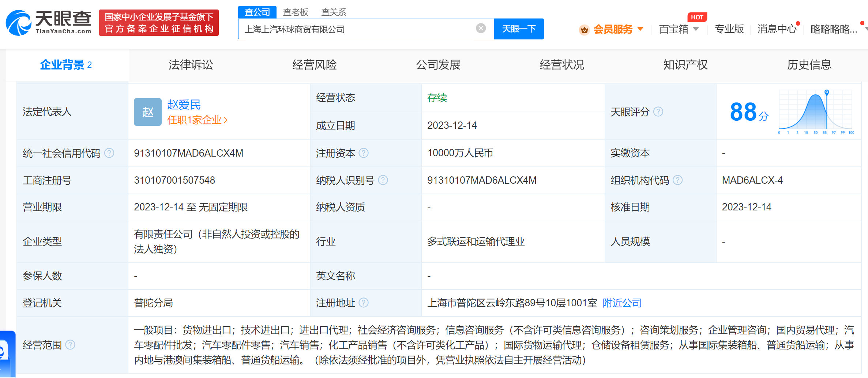This screenshot has height=378, width=868.
Task: Click help icon beside 注册地址
Action: coord(364,303)
